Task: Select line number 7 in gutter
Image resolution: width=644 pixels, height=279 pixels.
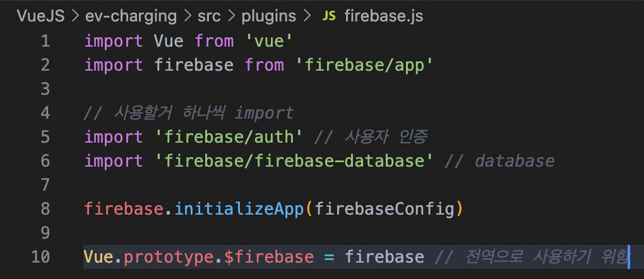Action: (45, 185)
